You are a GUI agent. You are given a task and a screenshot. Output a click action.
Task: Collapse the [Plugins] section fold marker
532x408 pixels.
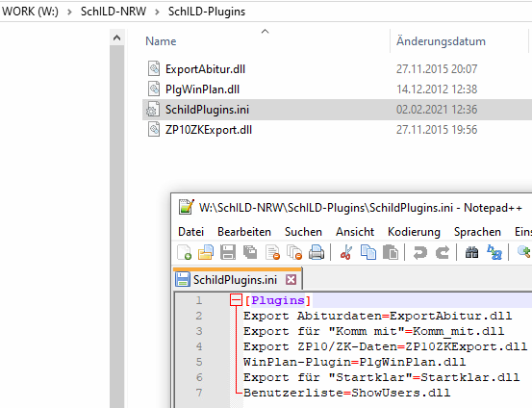(236, 300)
